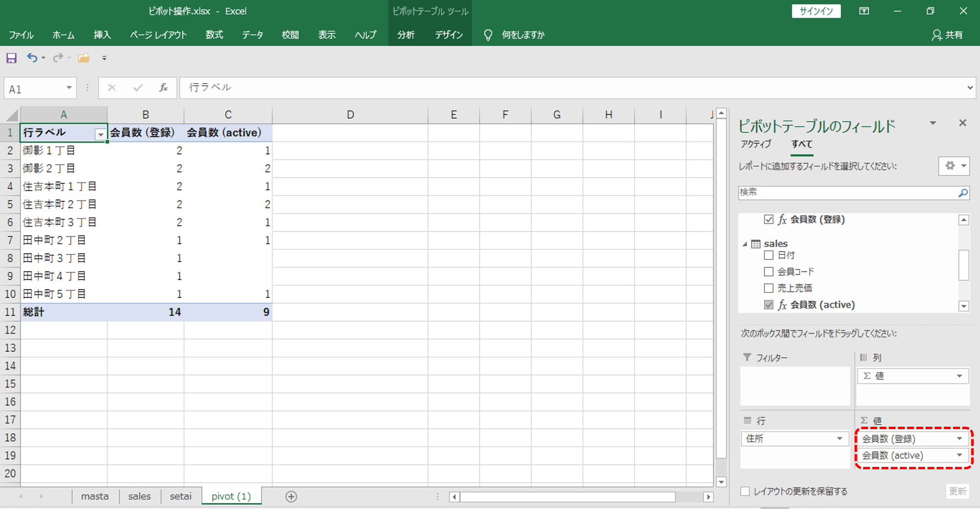
Task: Open the undo history dropdown arrow
Action: pyautogui.click(x=44, y=58)
